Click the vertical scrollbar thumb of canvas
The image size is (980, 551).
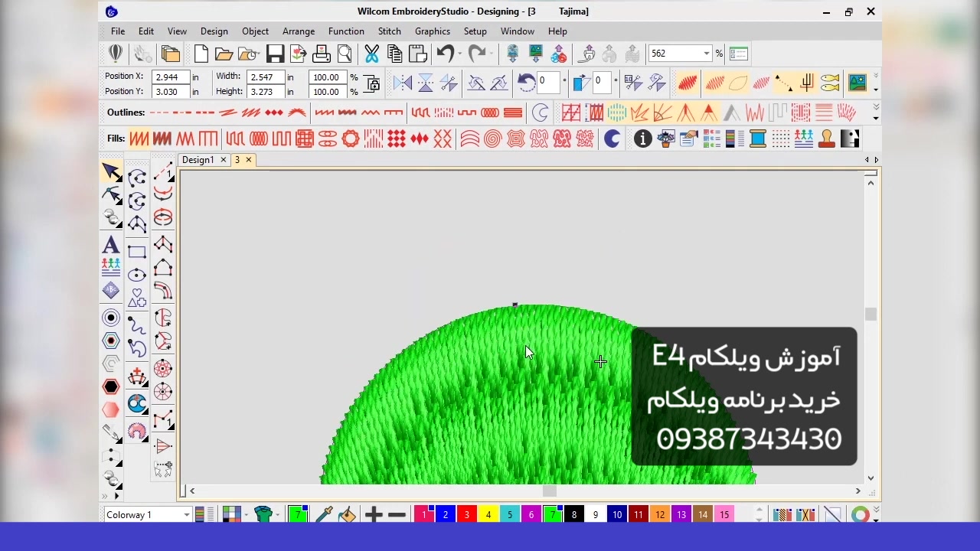pos(871,314)
